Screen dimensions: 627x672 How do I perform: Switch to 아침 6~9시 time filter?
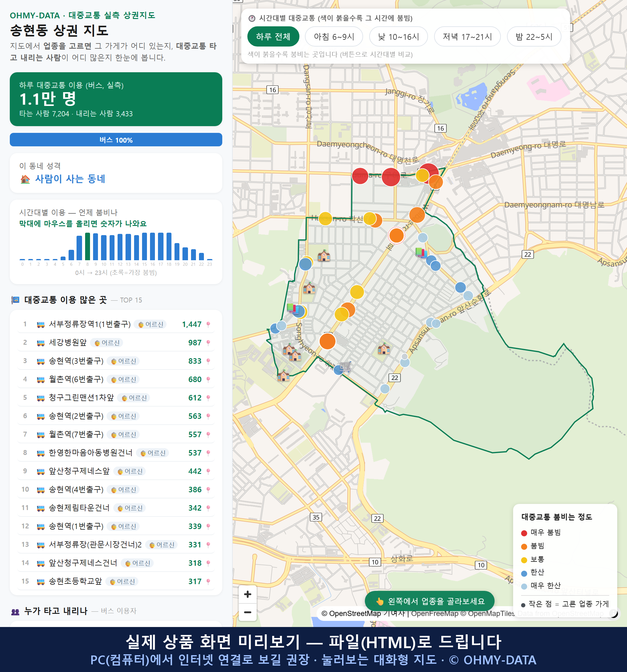pyautogui.click(x=334, y=36)
